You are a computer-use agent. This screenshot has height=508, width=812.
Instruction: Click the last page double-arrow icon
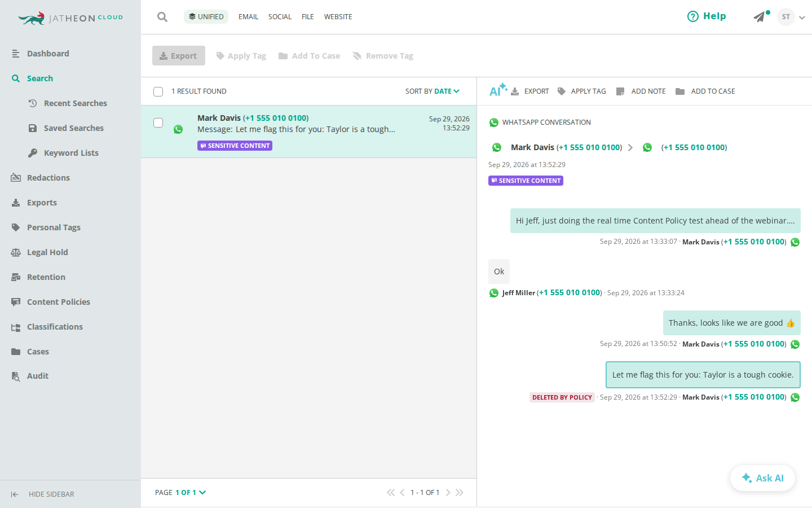[x=460, y=493]
